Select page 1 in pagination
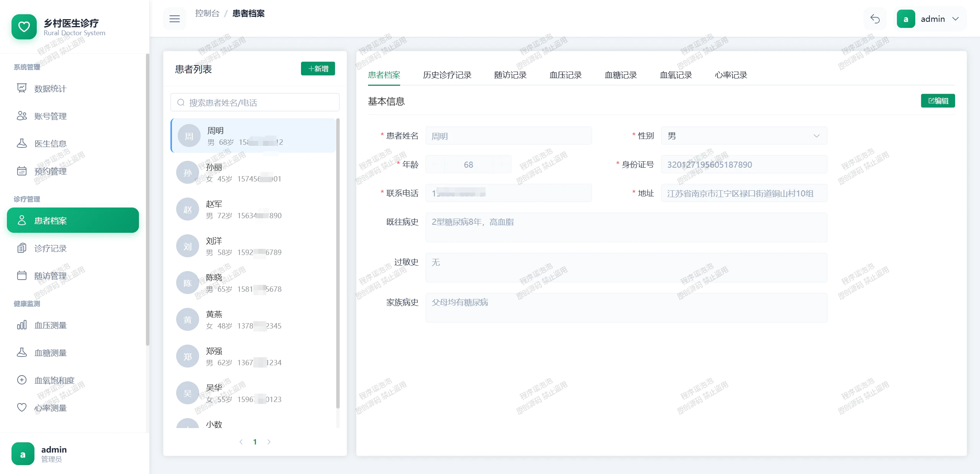This screenshot has height=474, width=980. coord(255,441)
